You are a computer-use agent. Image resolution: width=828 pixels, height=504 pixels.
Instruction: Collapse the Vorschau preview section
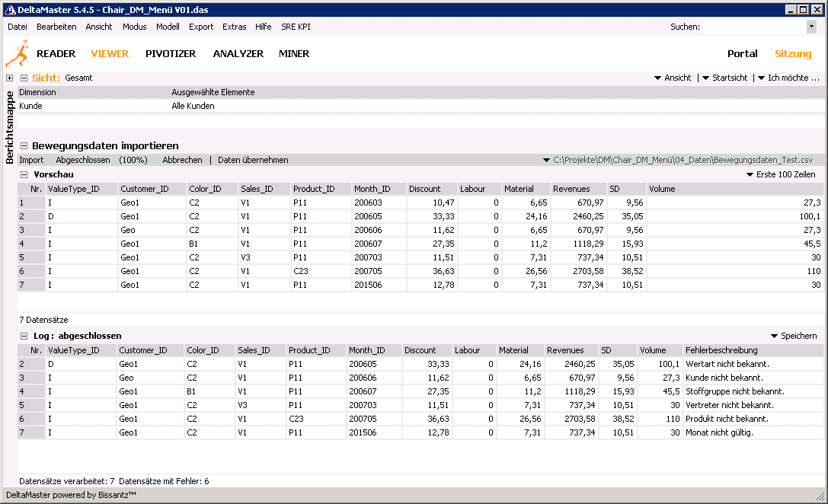(24, 175)
